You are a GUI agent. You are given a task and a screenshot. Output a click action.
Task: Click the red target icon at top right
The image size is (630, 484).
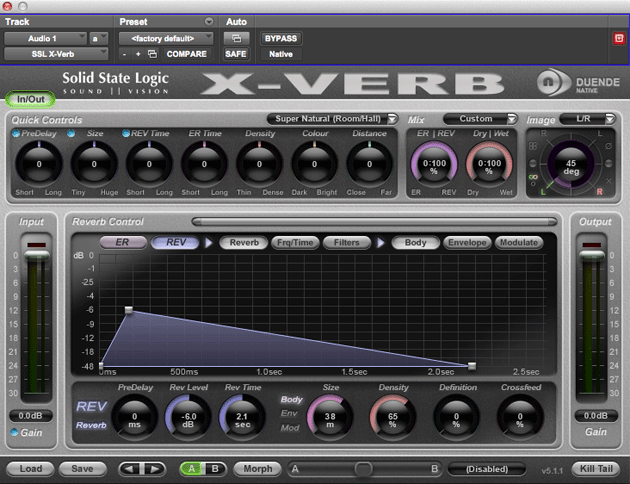619,38
